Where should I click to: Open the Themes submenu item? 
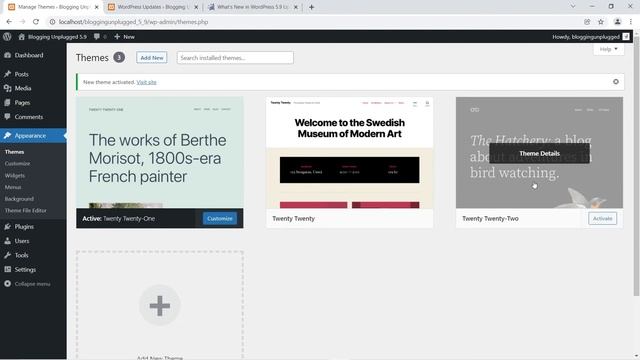pos(14,152)
